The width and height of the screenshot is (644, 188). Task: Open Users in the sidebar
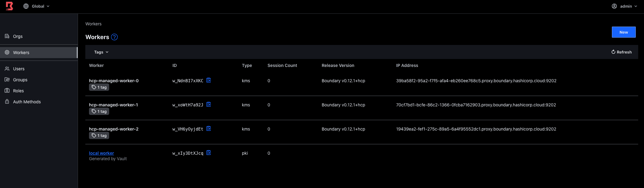19,69
